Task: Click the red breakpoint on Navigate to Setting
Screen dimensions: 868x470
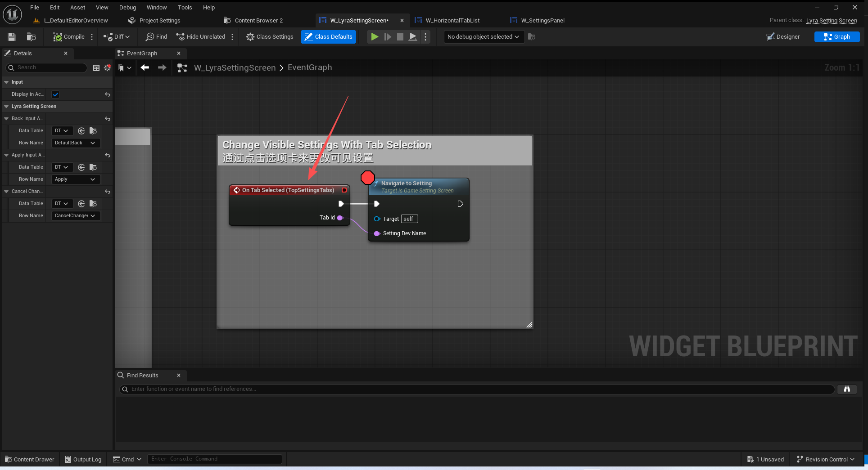Action: [x=367, y=178]
